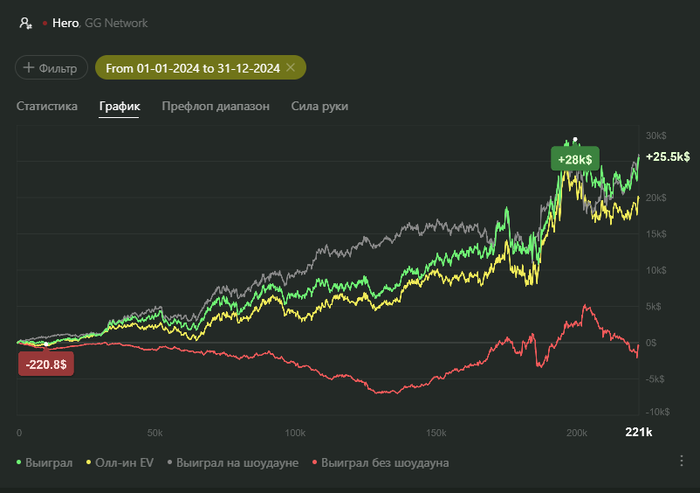Click the player settings icon beside Hero

[x=25, y=22]
